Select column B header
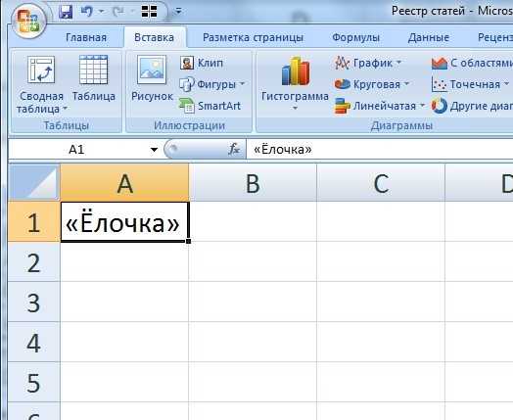 pos(253,183)
